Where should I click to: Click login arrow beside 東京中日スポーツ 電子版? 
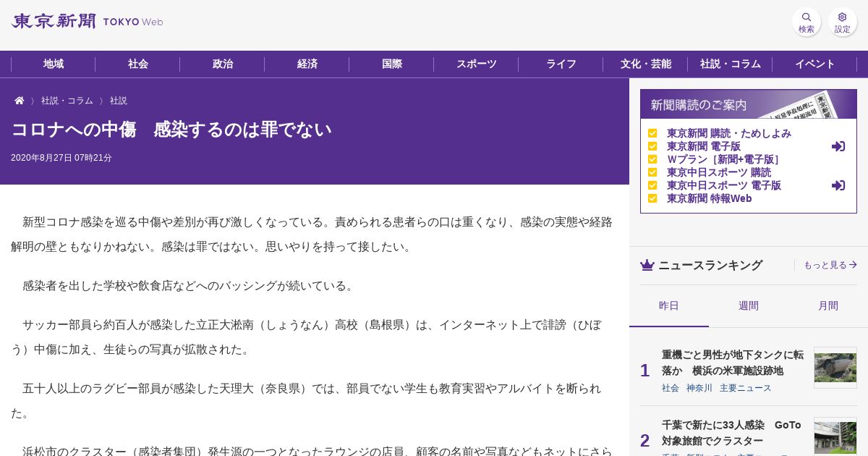coord(838,185)
